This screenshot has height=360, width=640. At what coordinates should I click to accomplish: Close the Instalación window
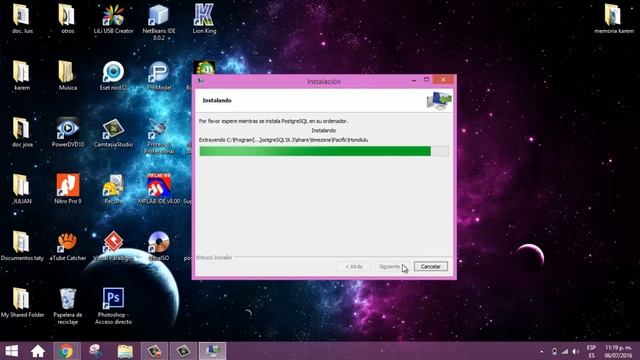(443, 80)
